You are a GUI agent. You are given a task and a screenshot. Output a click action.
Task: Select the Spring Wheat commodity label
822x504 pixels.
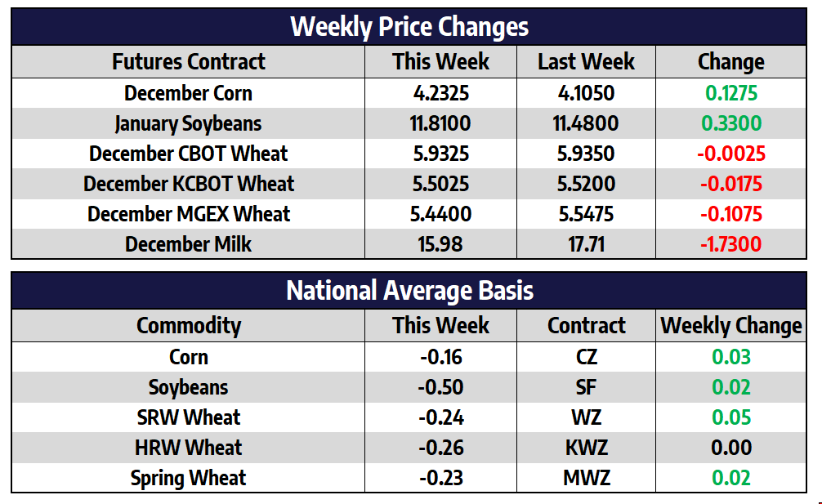[x=189, y=478]
